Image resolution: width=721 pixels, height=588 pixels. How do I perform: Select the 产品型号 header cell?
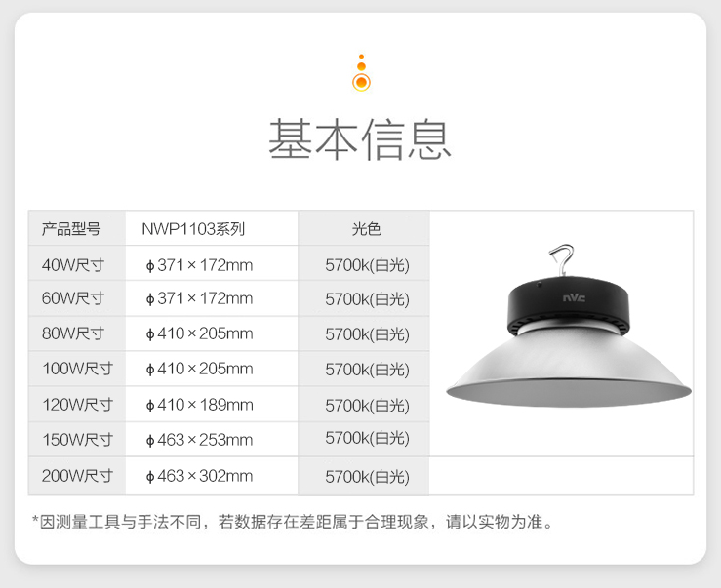coord(77,228)
